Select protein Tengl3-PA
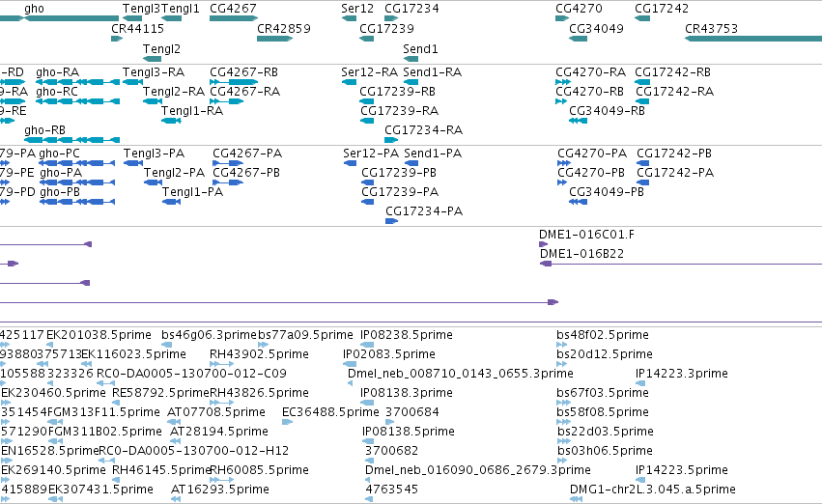This screenshot has width=822, height=504. point(155,154)
